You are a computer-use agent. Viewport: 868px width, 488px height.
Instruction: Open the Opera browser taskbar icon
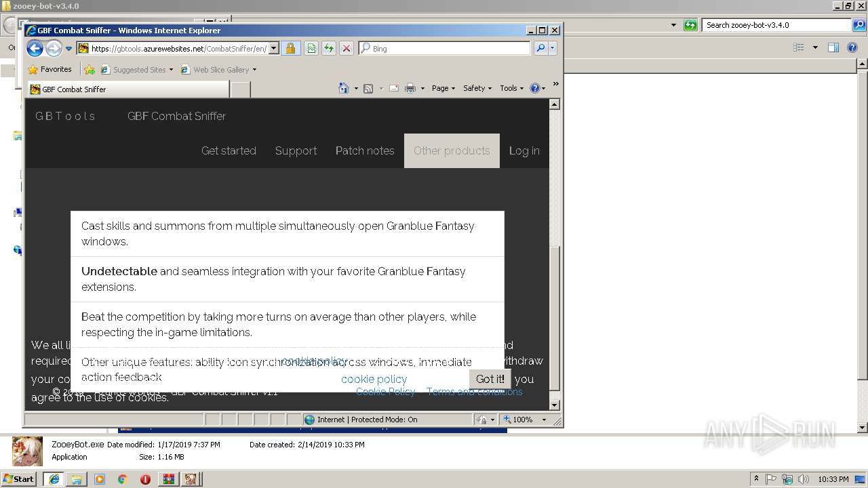(145, 479)
